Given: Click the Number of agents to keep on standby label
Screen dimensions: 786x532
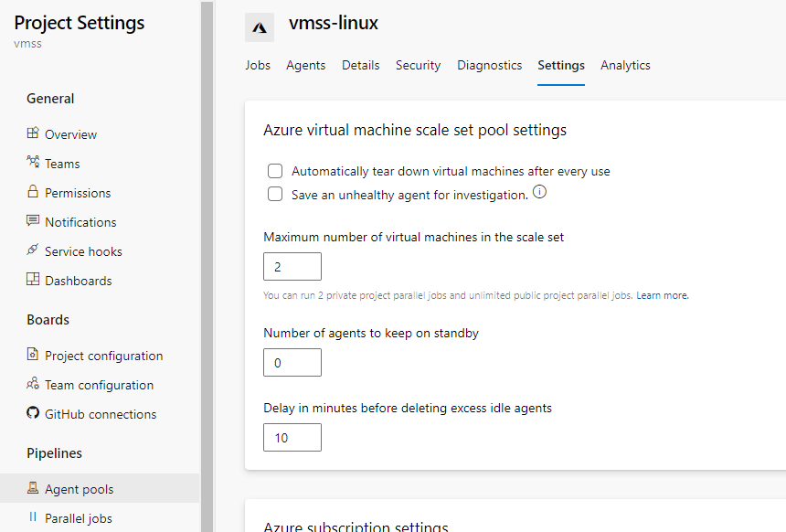Looking at the screenshot, I should pos(371,333).
